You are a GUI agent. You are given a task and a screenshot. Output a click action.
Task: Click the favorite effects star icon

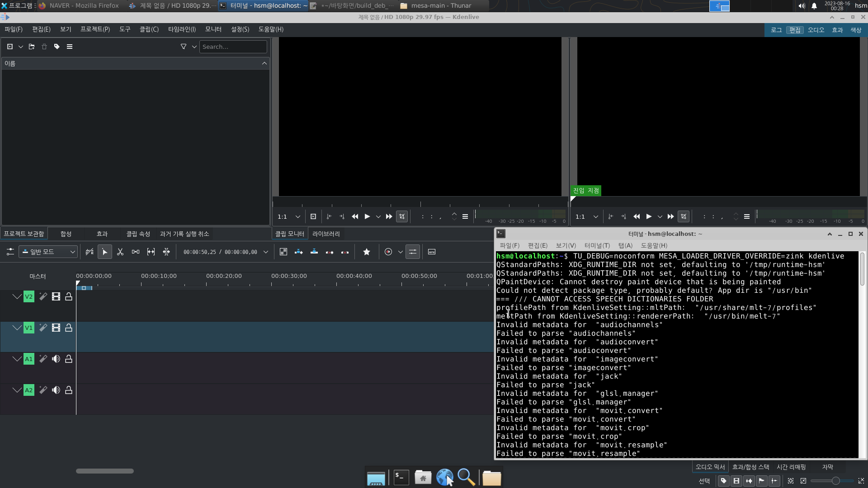point(366,252)
